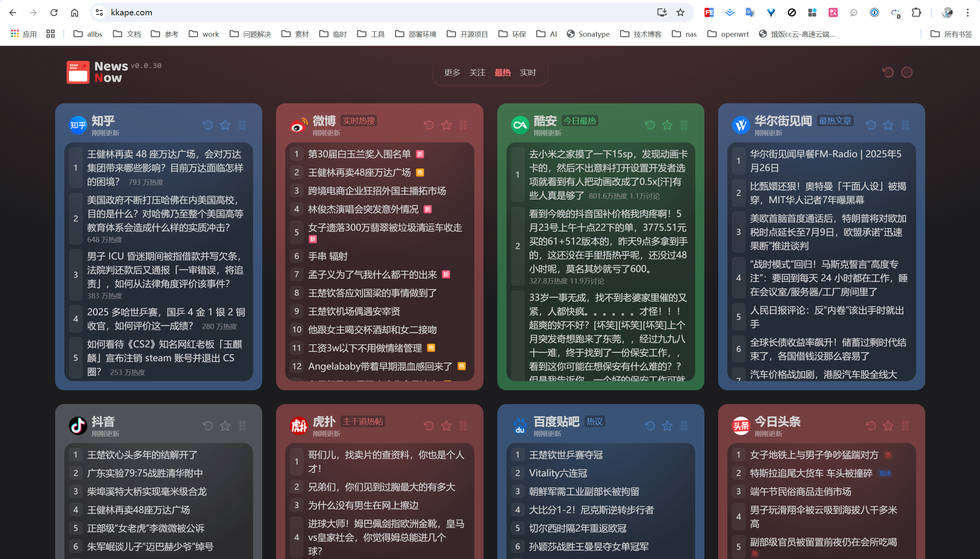Open the 技术博客 bookmarks folder
This screenshot has height=559, width=980.
(x=640, y=34)
